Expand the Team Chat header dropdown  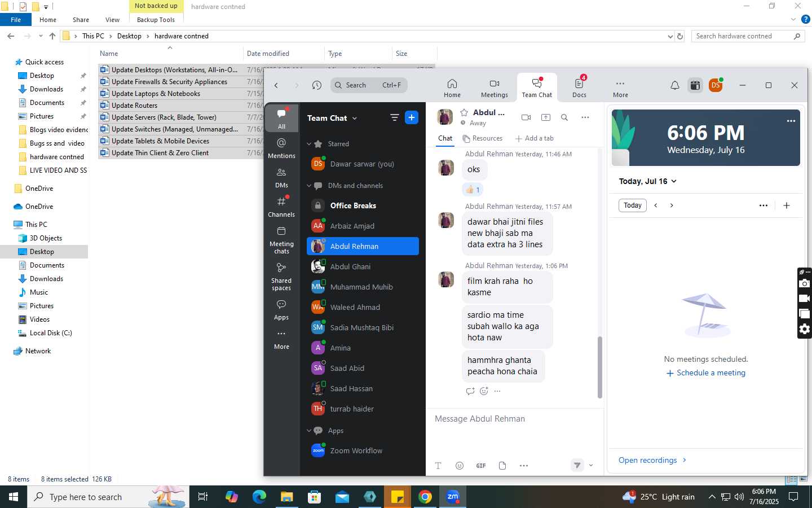coord(355,119)
